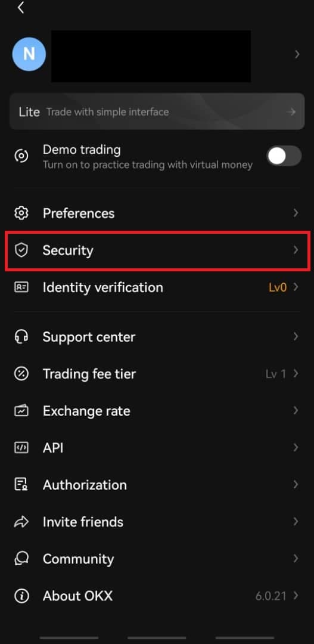Toggle the Demo trading switch

[284, 156]
